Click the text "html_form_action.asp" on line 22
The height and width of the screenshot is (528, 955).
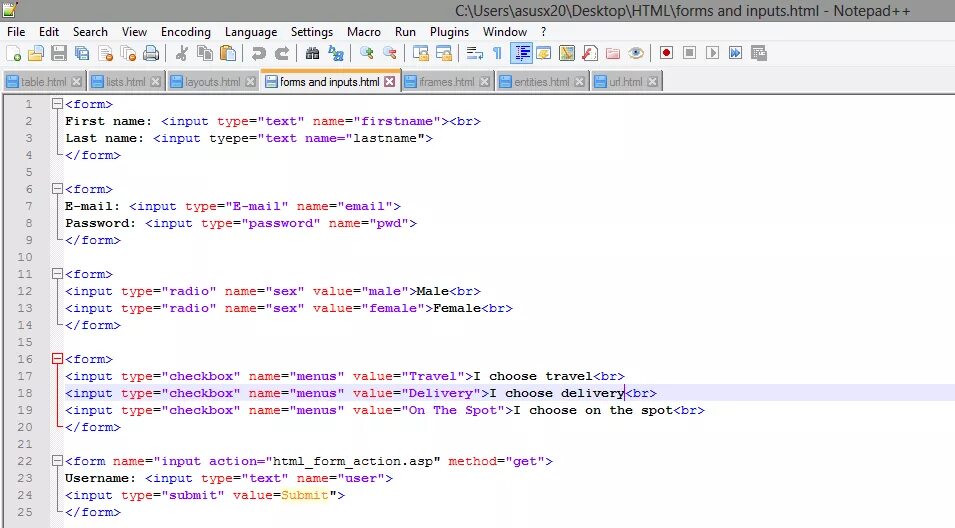[353, 461]
